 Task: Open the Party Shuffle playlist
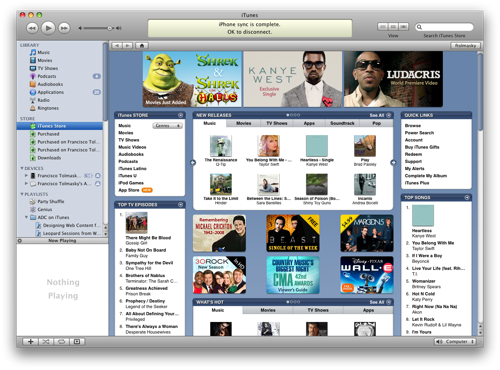click(51, 202)
